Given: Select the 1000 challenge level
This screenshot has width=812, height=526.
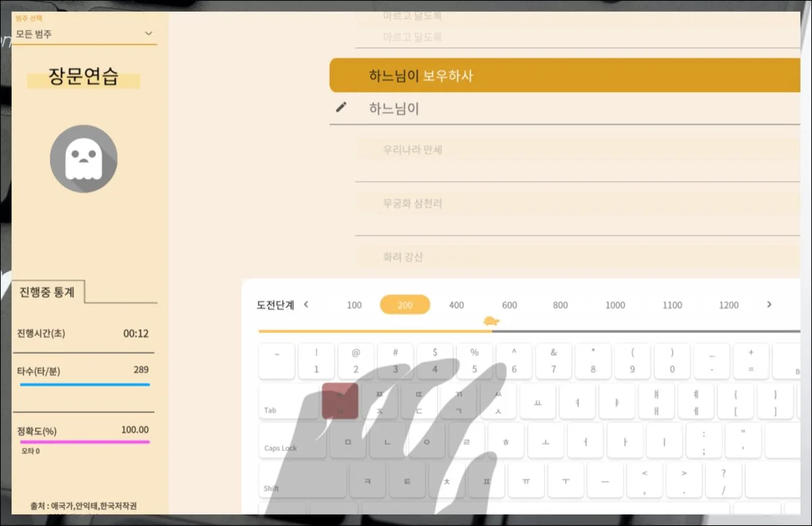Looking at the screenshot, I should [x=614, y=305].
